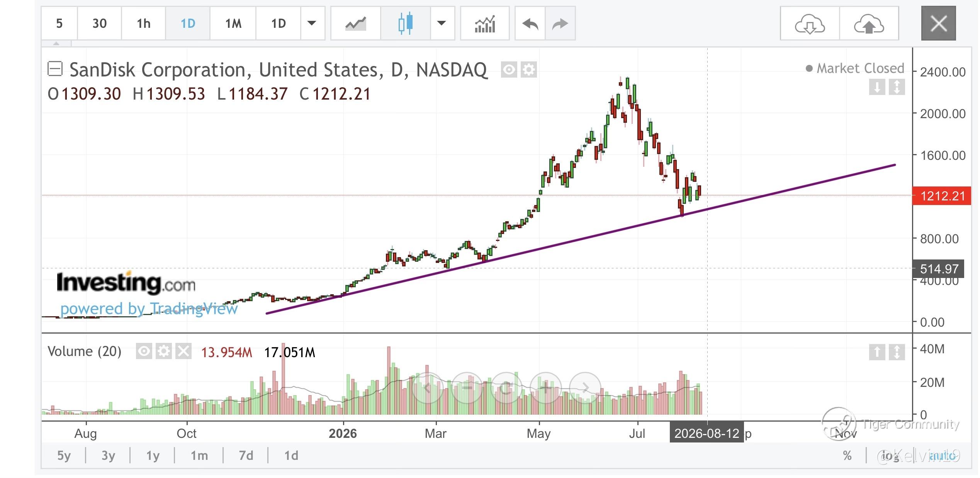The image size is (980, 478).
Task: Save chart layout to cloud
Action: 869,24
